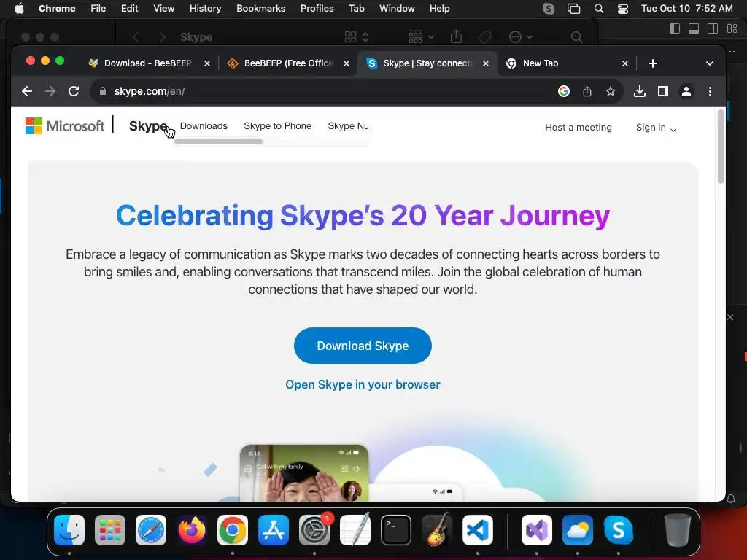Screen dimensions: 747x560
Task: Open App Store from the Dock
Action: point(274,530)
